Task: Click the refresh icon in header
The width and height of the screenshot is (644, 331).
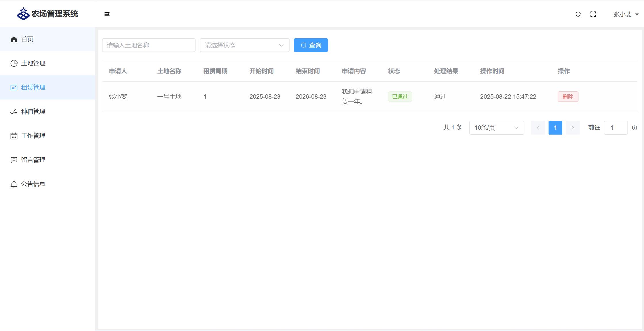Action: click(x=578, y=14)
